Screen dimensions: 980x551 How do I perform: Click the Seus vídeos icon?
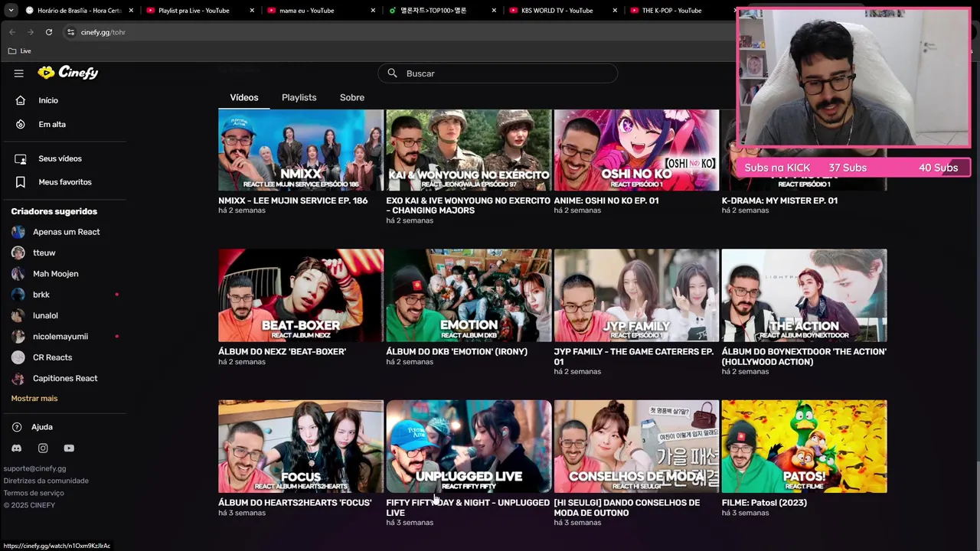coord(21,158)
